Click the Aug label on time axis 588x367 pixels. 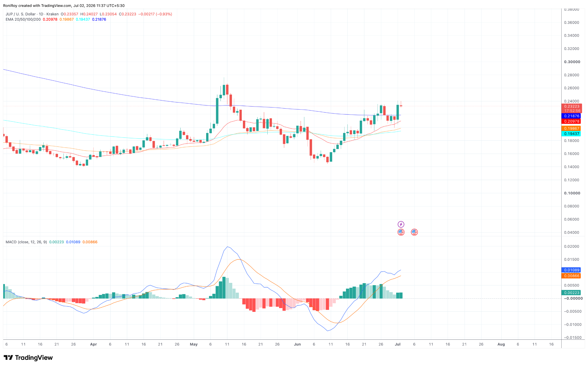(x=501, y=344)
